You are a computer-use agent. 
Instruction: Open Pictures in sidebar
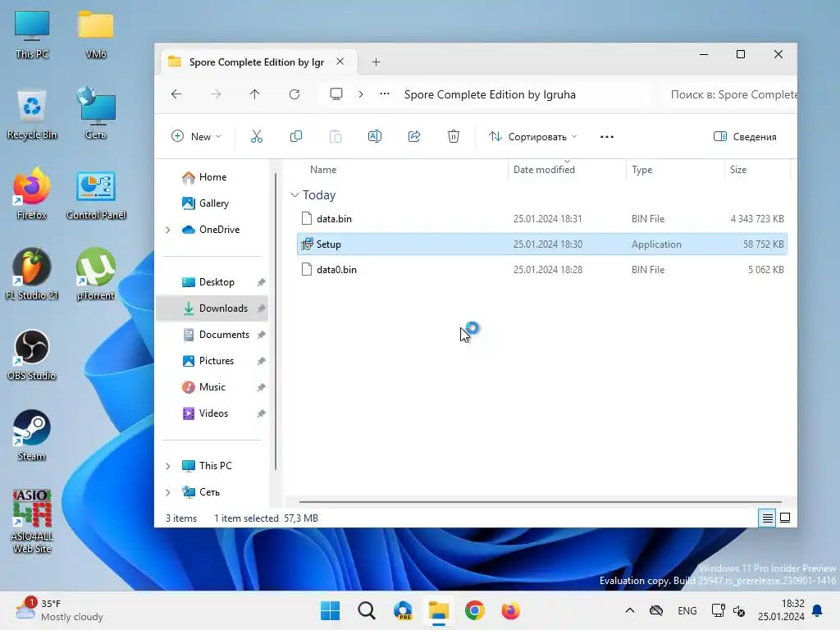pos(212,361)
